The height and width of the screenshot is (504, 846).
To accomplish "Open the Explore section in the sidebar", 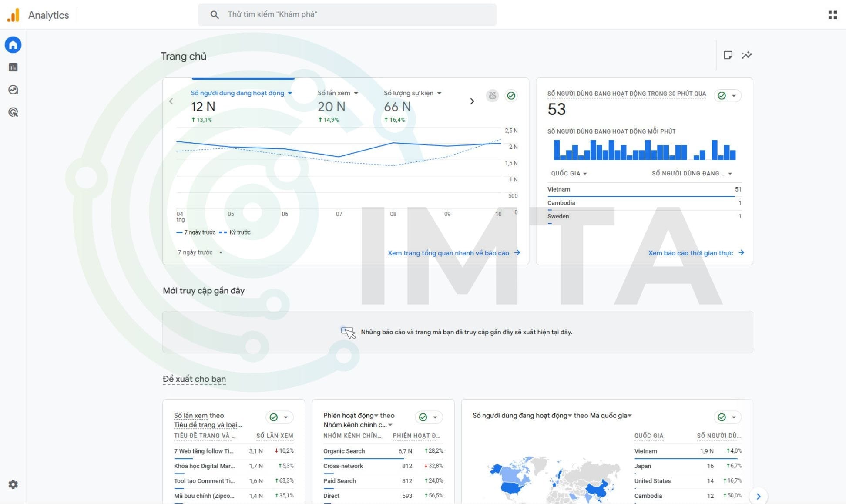I will tap(13, 90).
